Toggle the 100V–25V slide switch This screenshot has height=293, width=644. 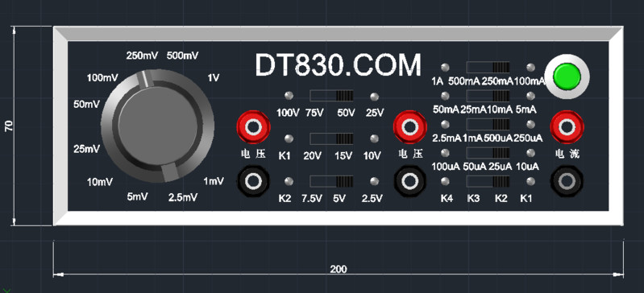pos(331,96)
